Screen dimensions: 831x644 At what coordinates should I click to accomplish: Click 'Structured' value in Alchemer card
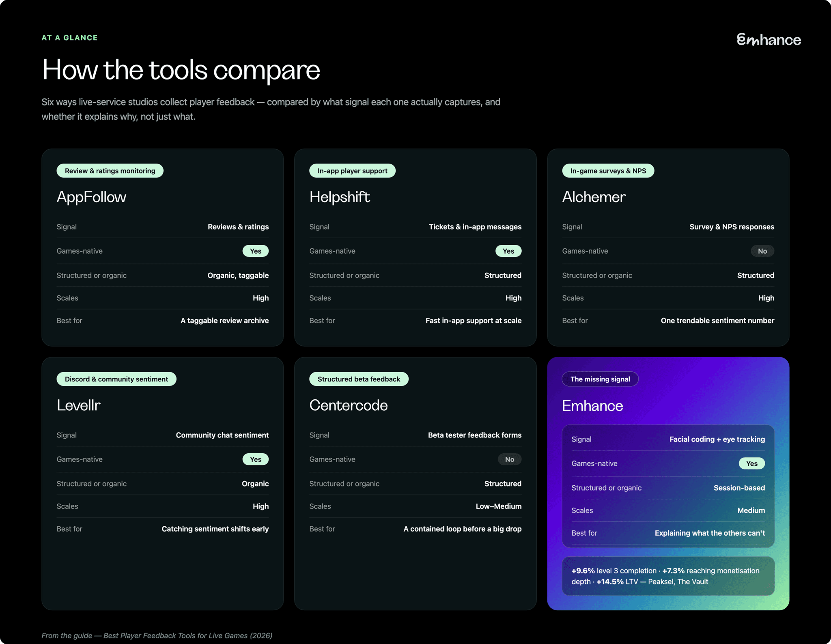coord(756,275)
